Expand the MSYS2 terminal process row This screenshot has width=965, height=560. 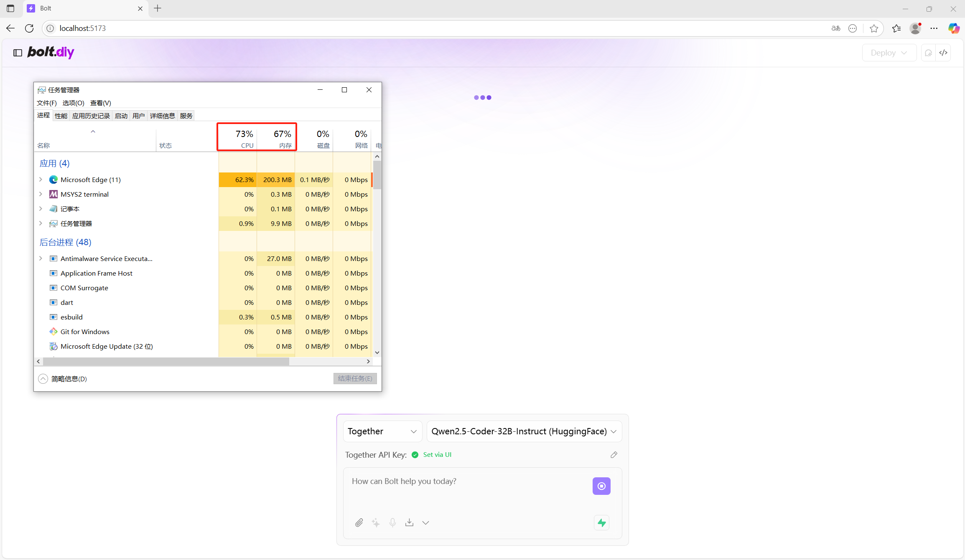click(41, 194)
